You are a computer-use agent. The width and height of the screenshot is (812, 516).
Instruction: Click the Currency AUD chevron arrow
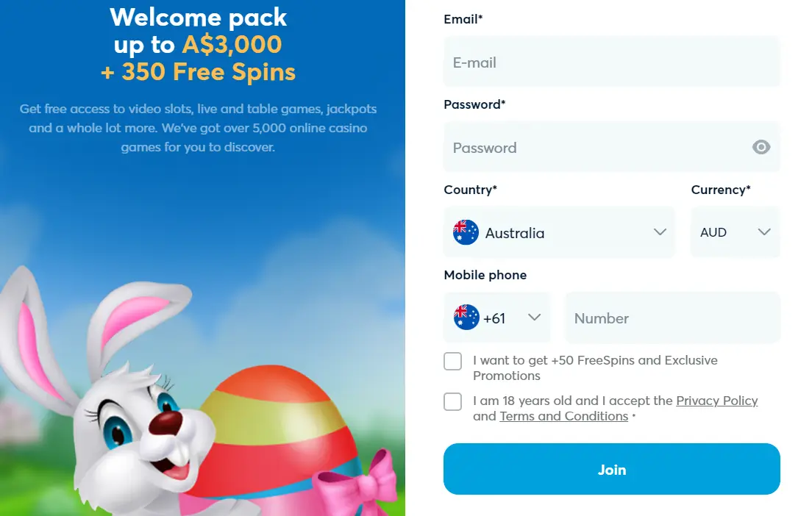pos(764,232)
